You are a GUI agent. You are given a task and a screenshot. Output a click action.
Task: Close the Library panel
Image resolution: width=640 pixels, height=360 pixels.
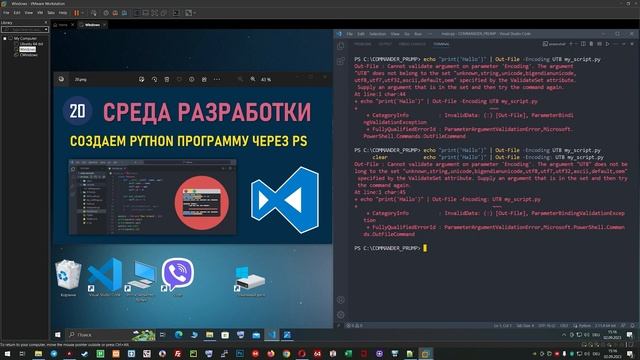[46, 23]
